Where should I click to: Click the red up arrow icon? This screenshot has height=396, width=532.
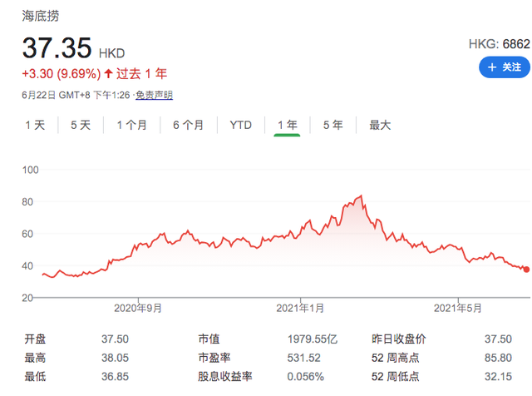(108, 73)
